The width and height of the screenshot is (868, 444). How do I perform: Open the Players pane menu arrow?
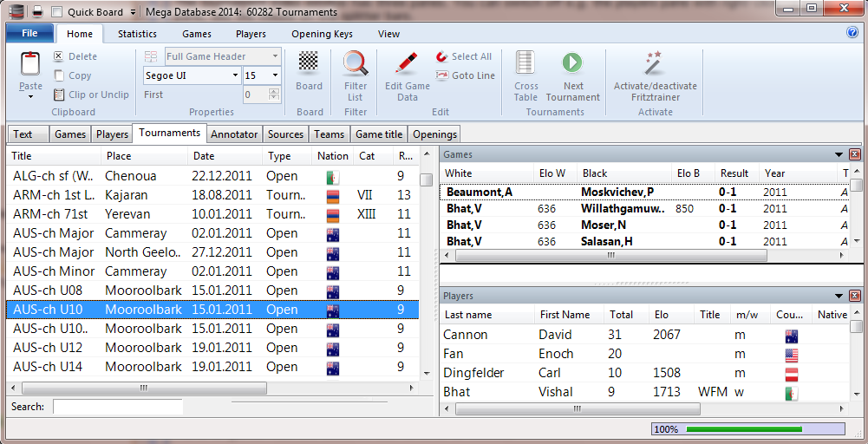click(x=839, y=297)
